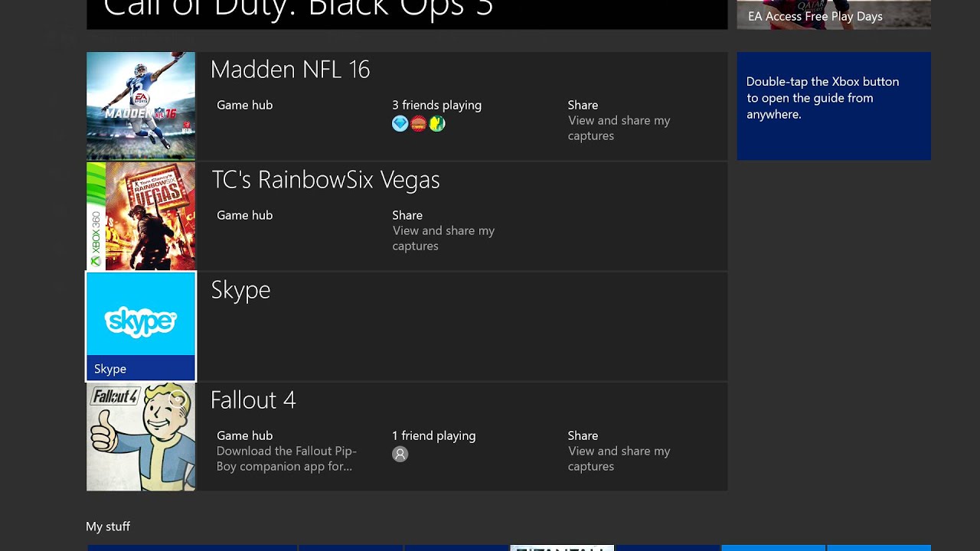
Task: Click the Xbox 360 banner on Vegas cover
Action: (x=96, y=216)
